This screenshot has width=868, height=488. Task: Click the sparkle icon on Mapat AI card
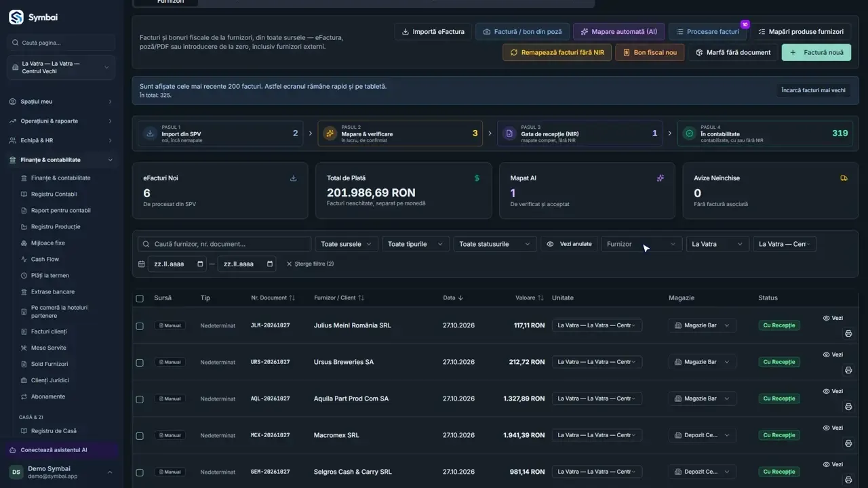point(660,178)
